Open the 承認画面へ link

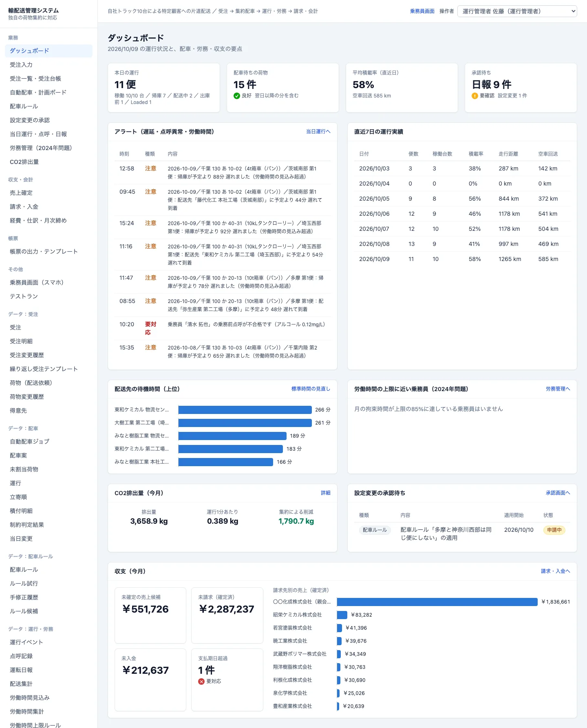[558, 493]
